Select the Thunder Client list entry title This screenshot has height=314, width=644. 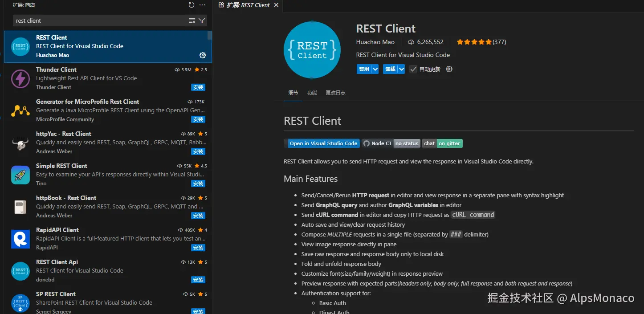coord(56,69)
